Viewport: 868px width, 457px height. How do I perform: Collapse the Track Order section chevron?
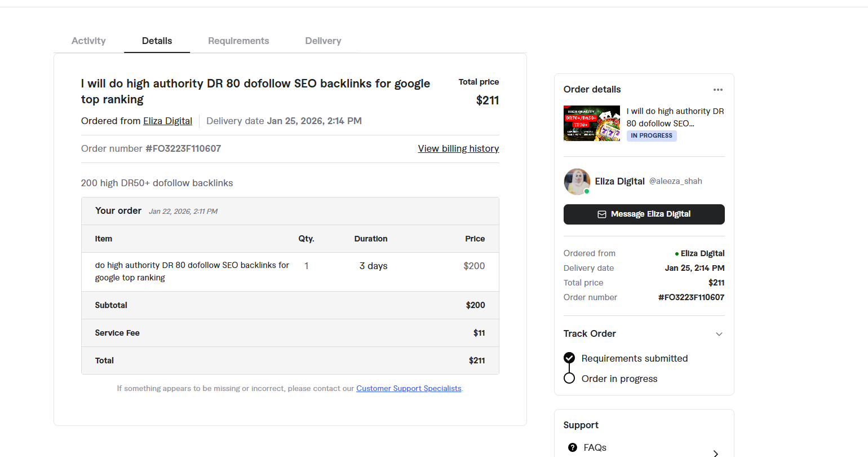(719, 334)
